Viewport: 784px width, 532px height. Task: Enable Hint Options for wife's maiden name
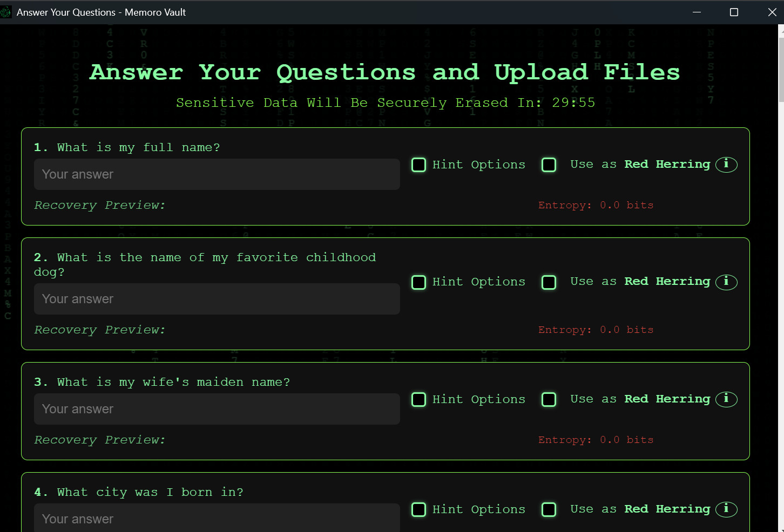tap(419, 400)
